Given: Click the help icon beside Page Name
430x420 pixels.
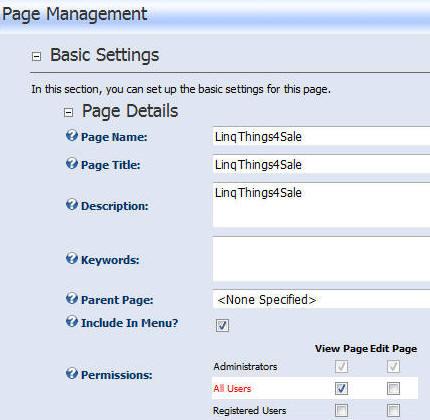Looking at the screenshot, I should 72,136.
